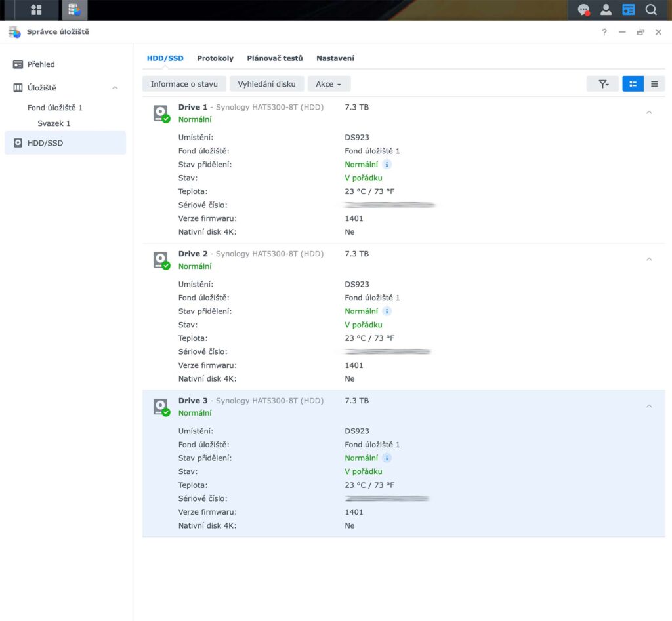Click the Drive 1 title
Screen dimensions: 672x621
pos(193,107)
